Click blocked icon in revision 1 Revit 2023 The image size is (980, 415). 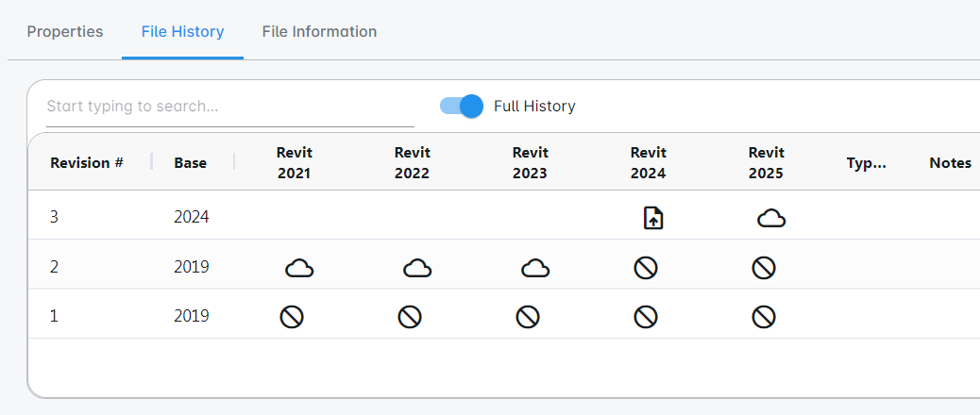[x=528, y=317]
